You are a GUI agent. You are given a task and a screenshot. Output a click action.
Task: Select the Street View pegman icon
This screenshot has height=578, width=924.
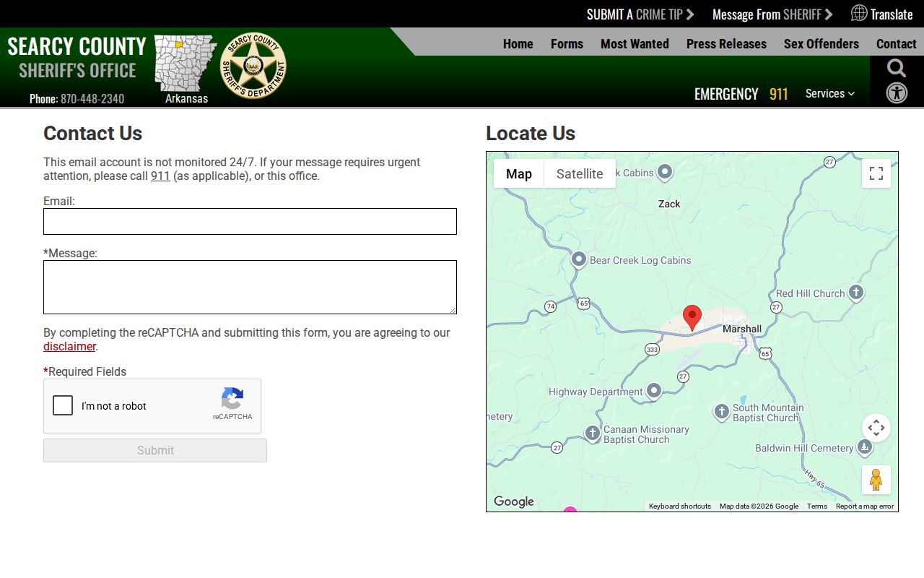(876, 480)
